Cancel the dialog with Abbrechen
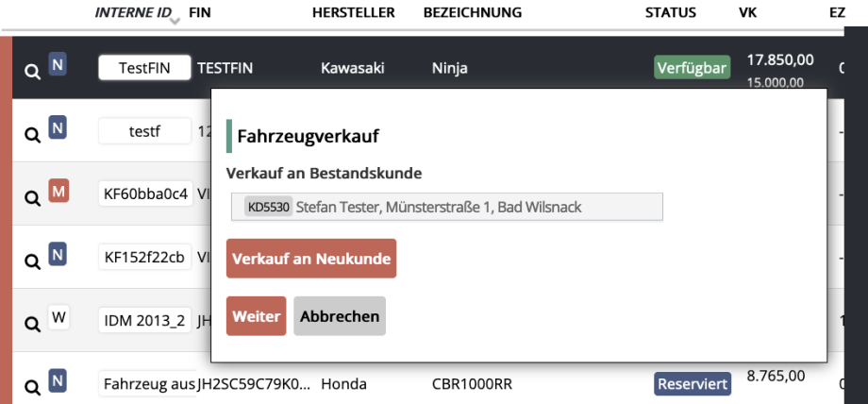868x404 pixels. [340, 316]
